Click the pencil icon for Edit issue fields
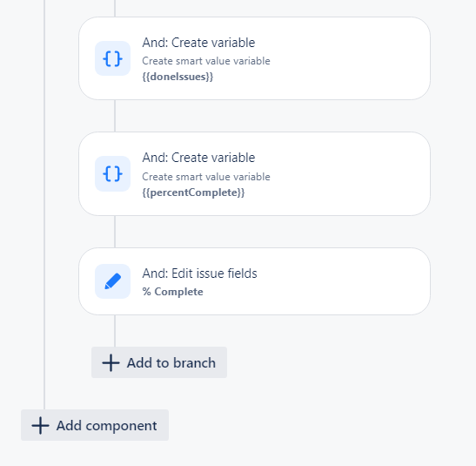The width and height of the screenshot is (476, 466). [112, 281]
